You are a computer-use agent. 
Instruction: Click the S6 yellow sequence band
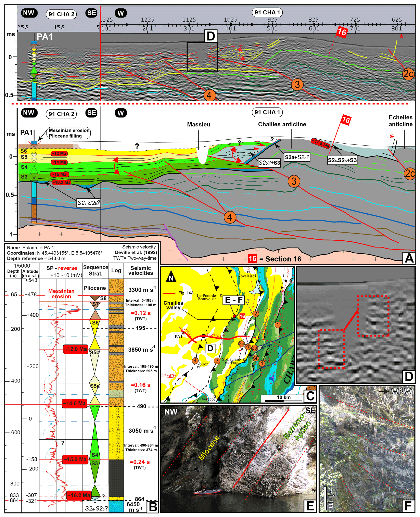click(x=24, y=151)
